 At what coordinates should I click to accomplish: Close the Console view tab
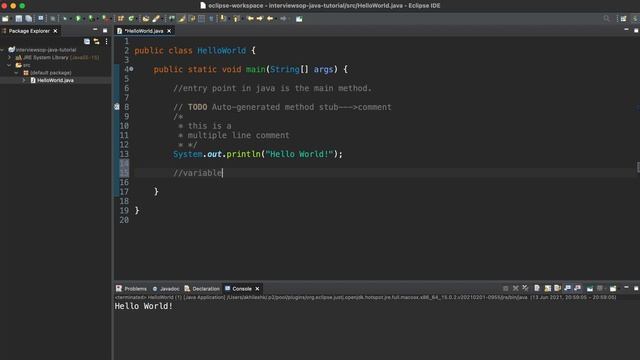click(x=257, y=289)
